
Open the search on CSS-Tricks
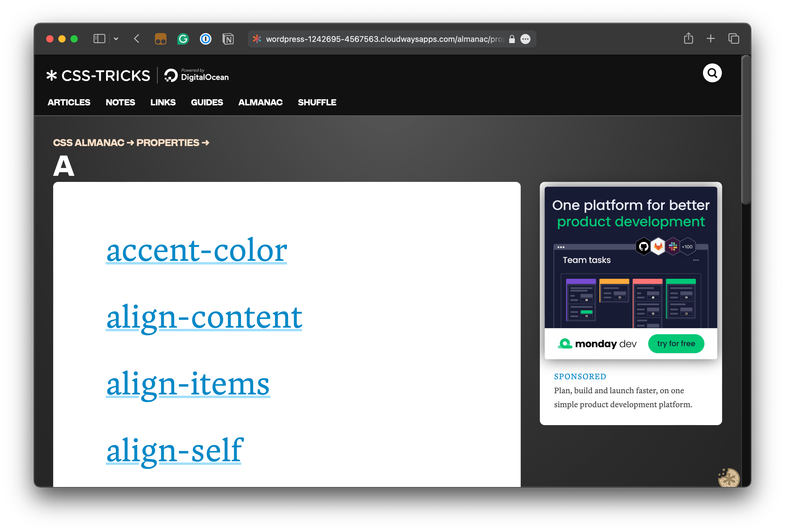[712, 73]
